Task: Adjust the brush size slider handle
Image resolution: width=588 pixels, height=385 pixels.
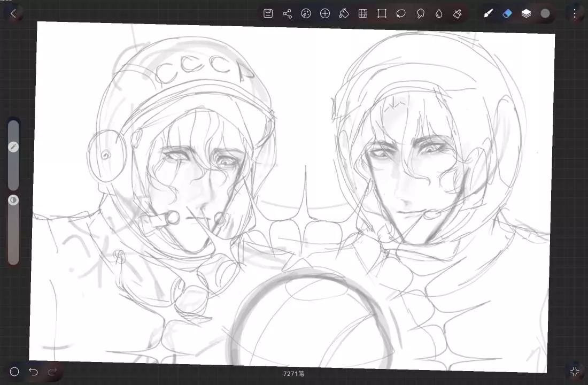Action: pos(13,147)
